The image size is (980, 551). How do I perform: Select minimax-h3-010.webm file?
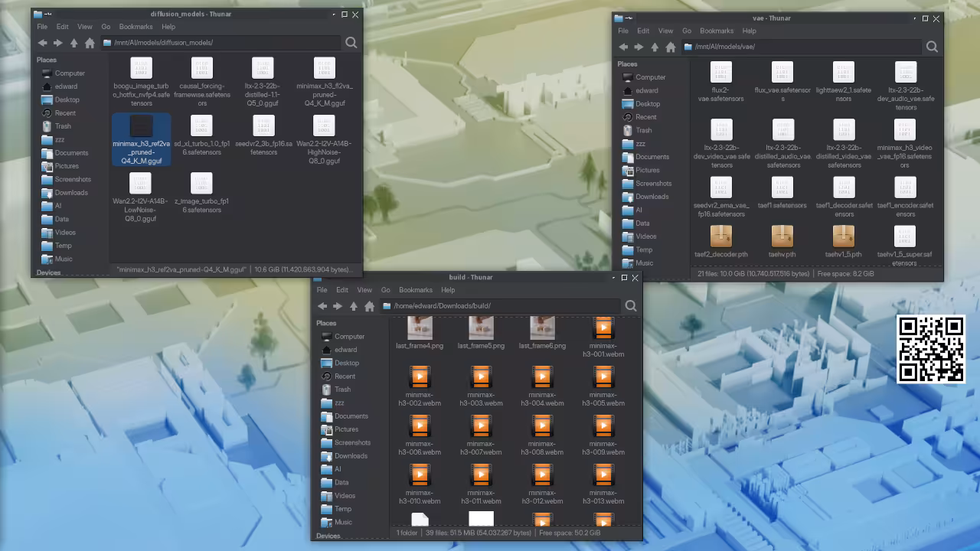point(420,485)
